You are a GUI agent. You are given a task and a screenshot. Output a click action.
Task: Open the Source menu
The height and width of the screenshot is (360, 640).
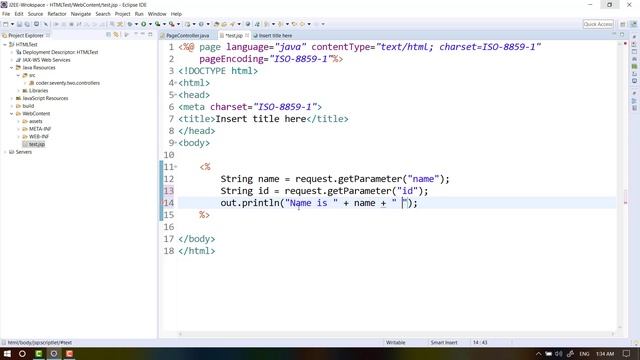(x=35, y=14)
